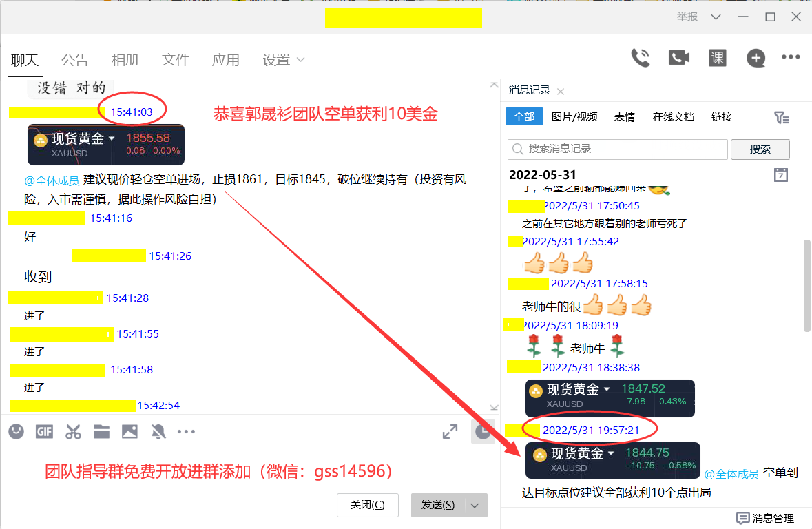This screenshot has height=529, width=812.
Task: Click the 消息管理 icon
Action: point(742,517)
